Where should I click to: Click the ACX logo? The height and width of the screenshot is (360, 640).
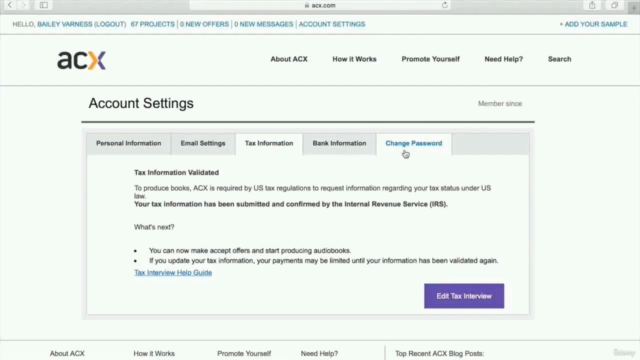[x=82, y=60]
